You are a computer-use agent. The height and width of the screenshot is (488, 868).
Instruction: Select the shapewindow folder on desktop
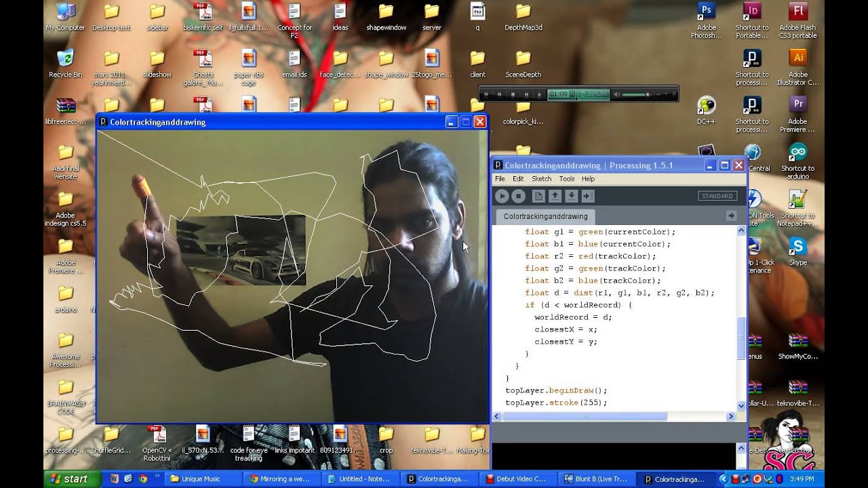click(x=386, y=18)
